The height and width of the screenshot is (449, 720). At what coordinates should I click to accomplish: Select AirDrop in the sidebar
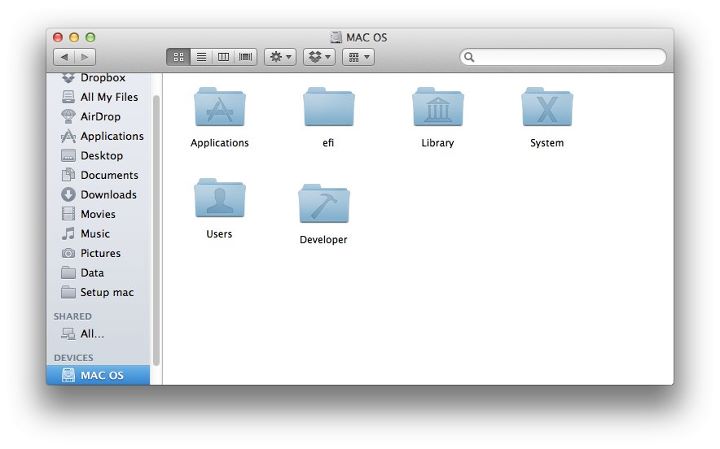[x=100, y=117]
